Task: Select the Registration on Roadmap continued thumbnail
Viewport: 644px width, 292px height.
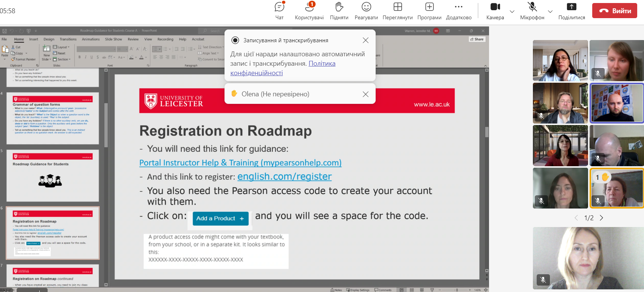Action: click(x=53, y=276)
